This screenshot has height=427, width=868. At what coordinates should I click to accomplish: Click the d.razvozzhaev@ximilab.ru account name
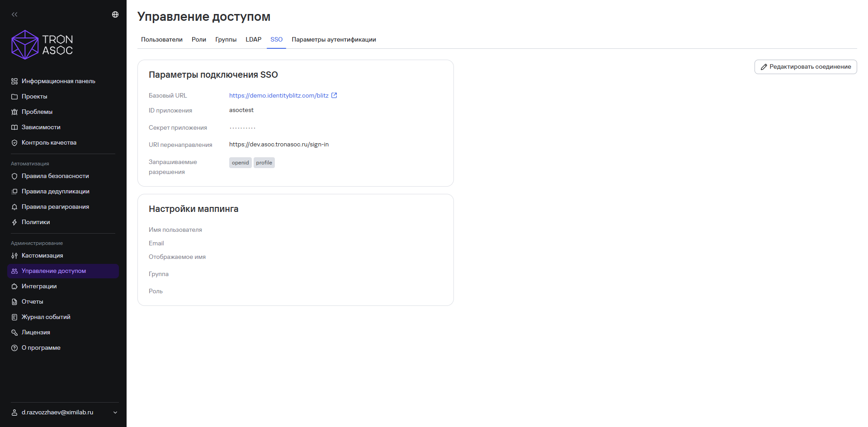pos(57,413)
